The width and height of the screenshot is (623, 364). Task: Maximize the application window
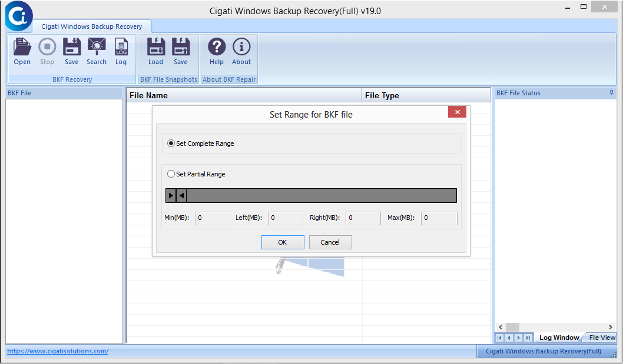(584, 6)
